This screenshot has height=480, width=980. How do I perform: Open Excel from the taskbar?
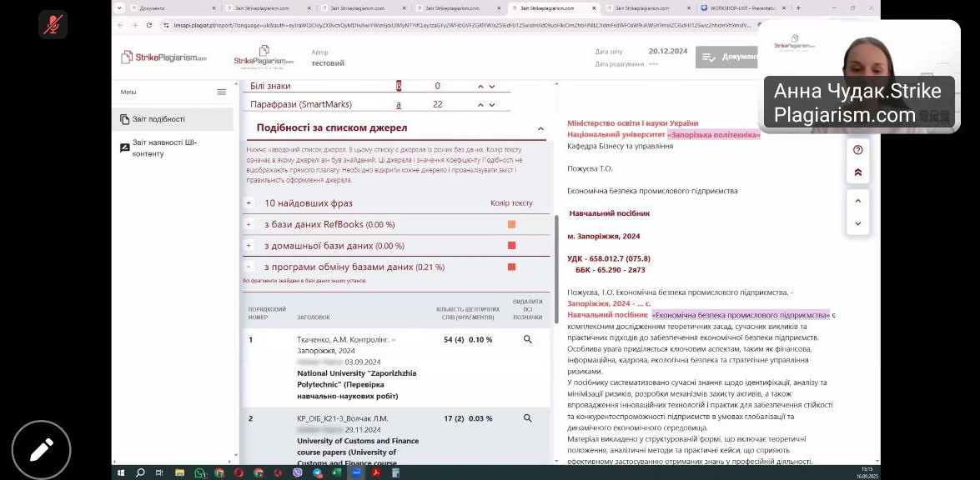336,472
